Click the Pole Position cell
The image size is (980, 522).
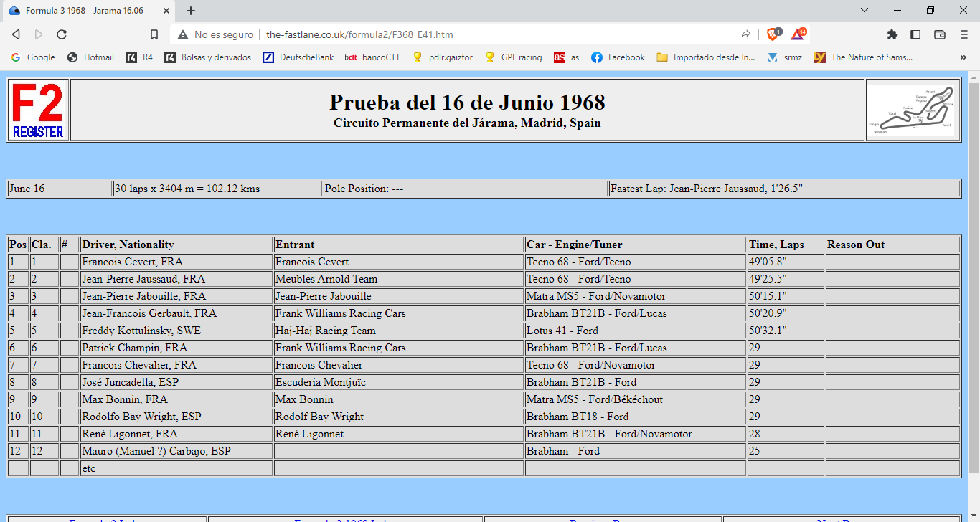[466, 189]
